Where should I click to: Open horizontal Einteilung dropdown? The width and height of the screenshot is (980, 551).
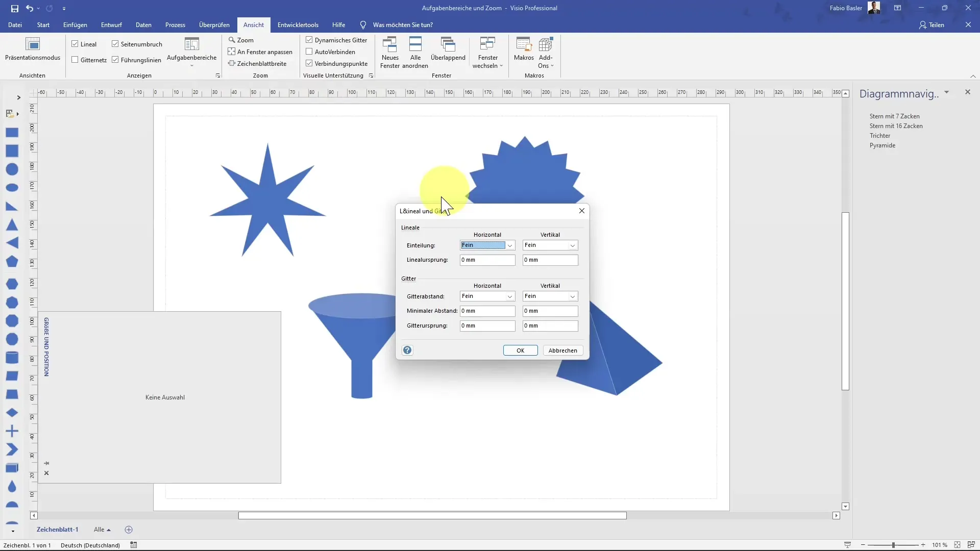coord(509,245)
